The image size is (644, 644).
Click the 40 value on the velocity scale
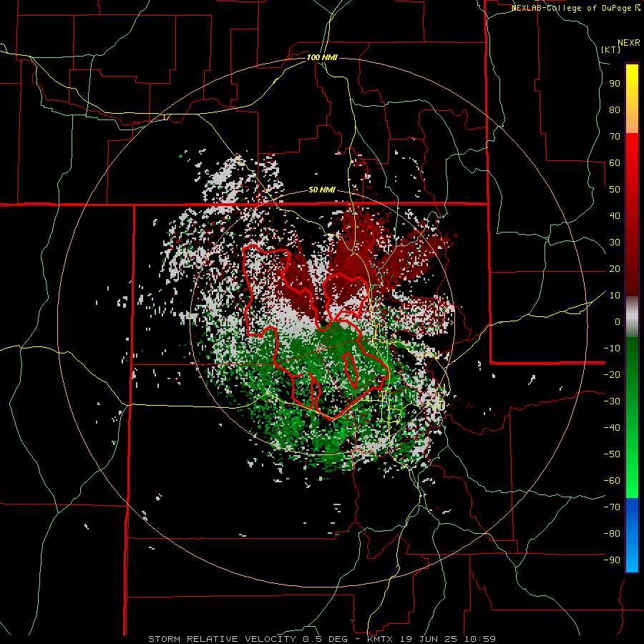[x=615, y=216]
